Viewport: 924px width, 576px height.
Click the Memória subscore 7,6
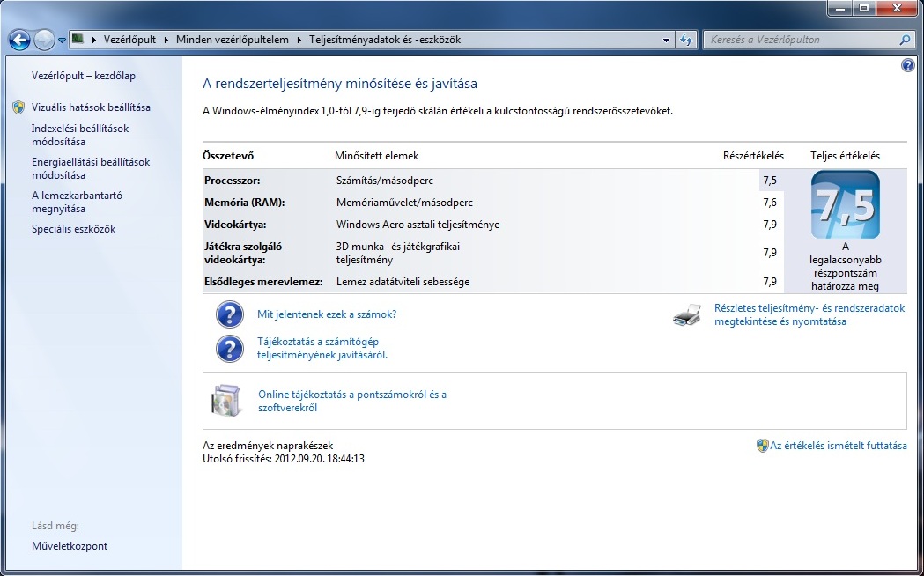click(x=770, y=202)
